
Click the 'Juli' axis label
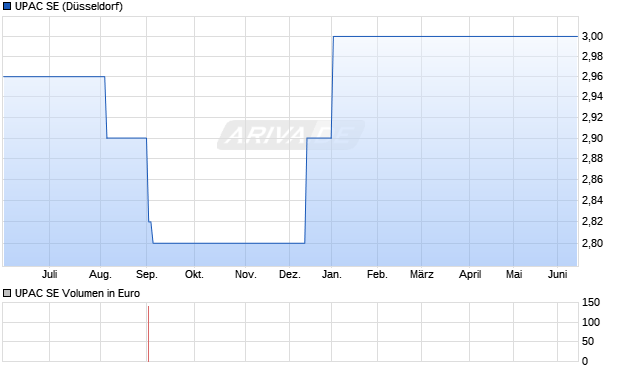click(x=50, y=274)
